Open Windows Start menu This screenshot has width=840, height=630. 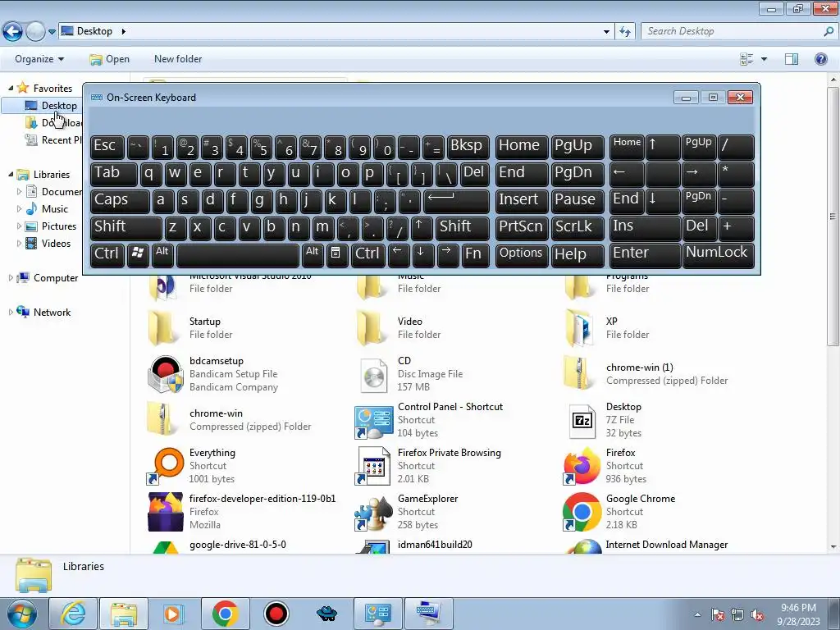pos(22,614)
